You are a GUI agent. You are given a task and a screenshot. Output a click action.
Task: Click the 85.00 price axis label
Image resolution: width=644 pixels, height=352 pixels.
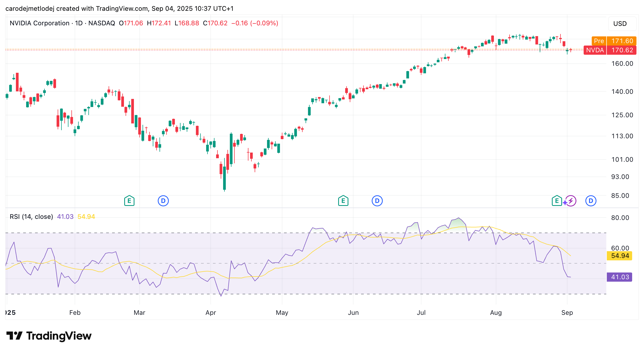point(620,196)
